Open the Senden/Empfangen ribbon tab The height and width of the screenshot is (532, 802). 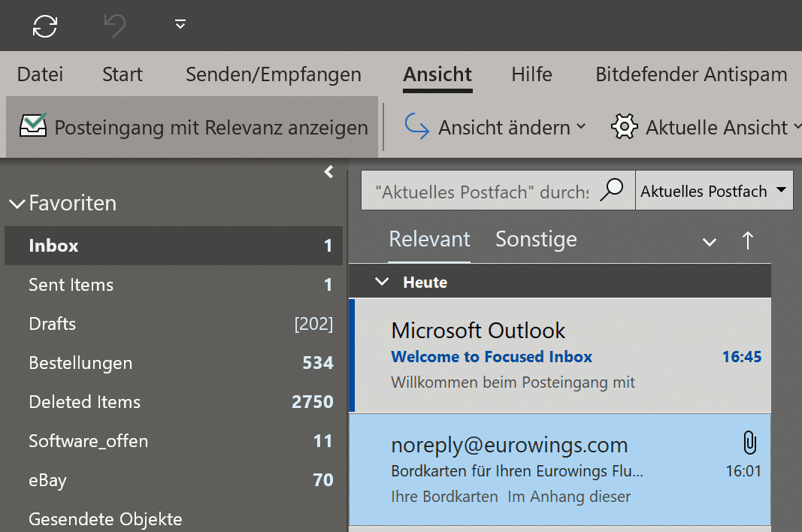(x=273, y=74)
